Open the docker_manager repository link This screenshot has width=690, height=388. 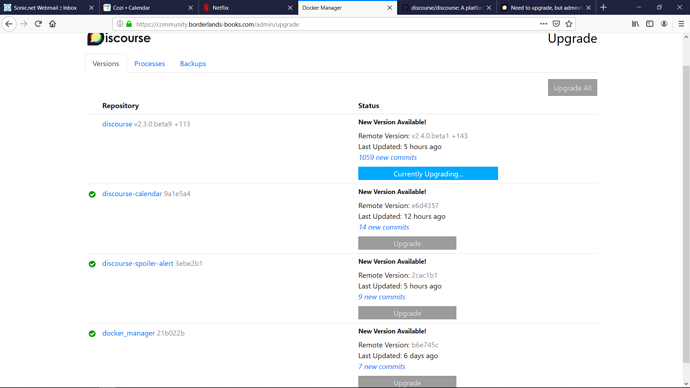click(x=128, y=333)
